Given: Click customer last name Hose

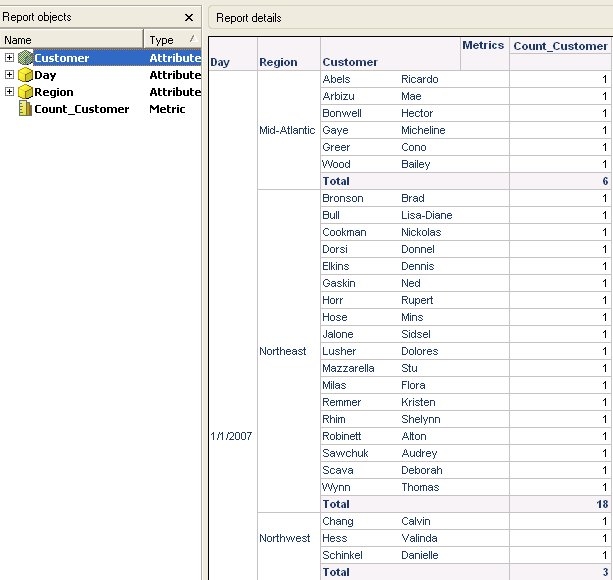Looking at the screenshot, I should click(335, 317).
